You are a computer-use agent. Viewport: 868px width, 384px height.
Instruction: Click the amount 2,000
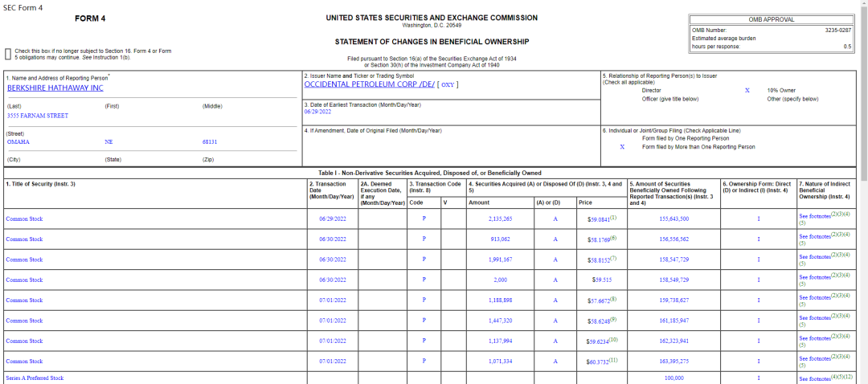(500, 280)
